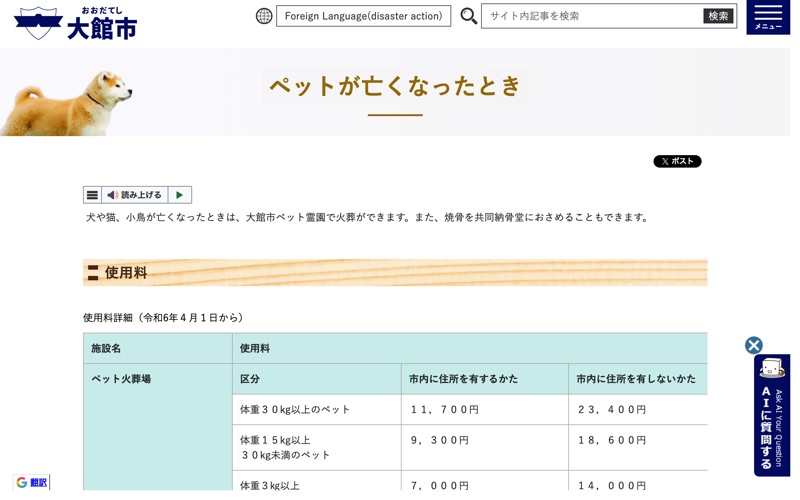Select the 体重30kg以上のペット row label
This screenshot has width=800, height=500.
point(295,410)
